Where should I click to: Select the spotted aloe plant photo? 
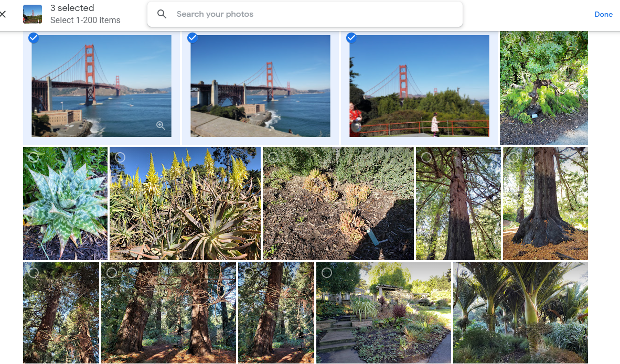click(x=33, y=156)
